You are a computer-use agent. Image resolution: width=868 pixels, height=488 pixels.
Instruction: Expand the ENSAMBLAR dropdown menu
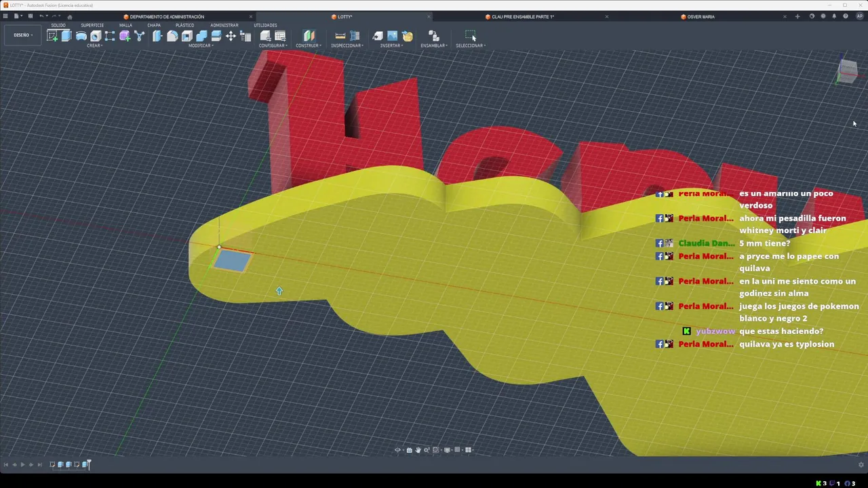click(433, 45)
